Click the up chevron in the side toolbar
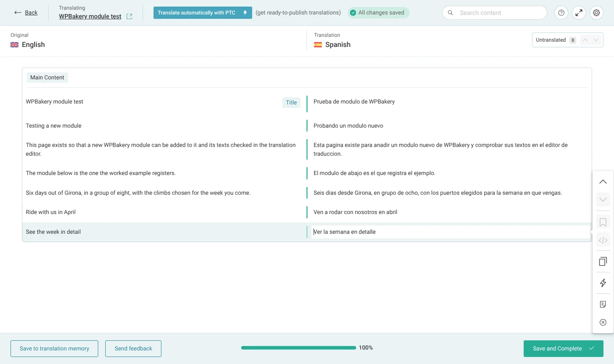The width and height of the screenshot is (614, 364). [603, 182]
